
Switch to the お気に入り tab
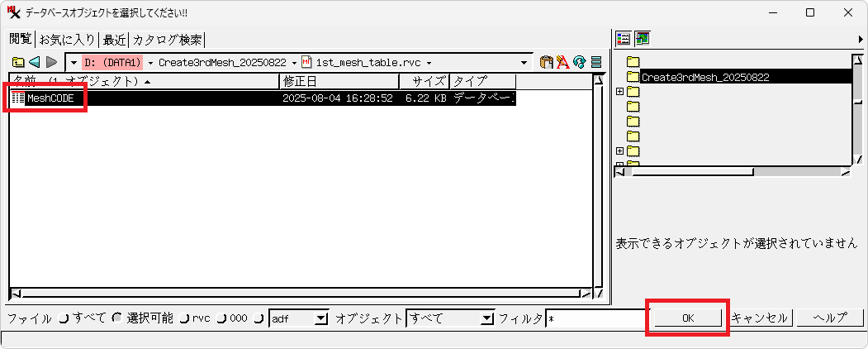68,40
